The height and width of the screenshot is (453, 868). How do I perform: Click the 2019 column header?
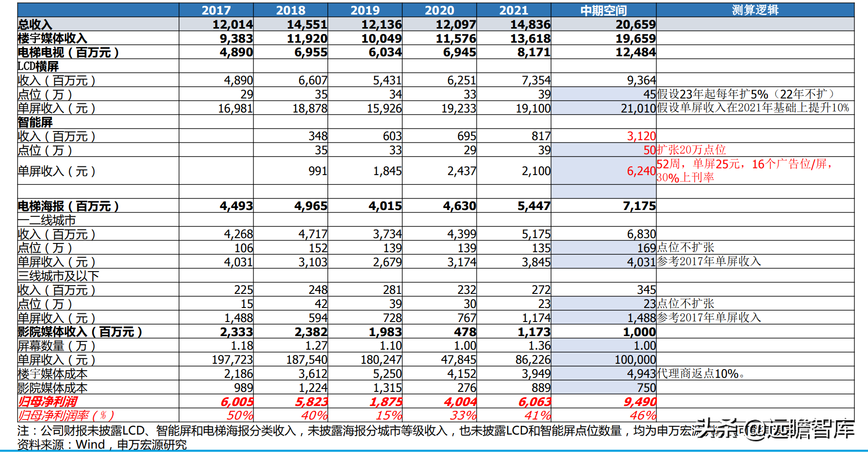[365, 10]
